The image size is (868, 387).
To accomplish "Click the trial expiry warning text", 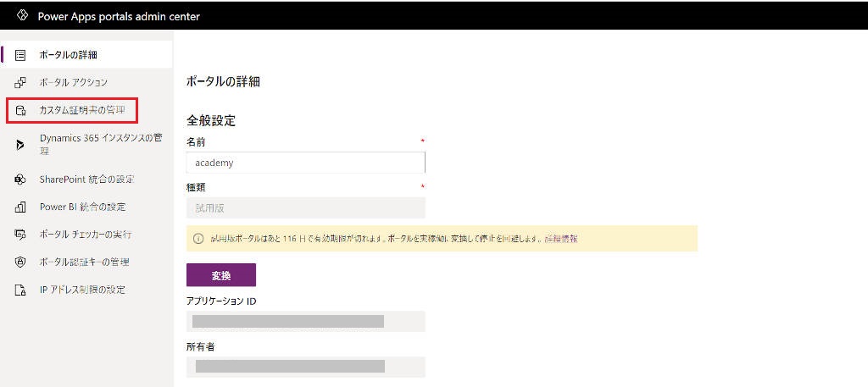I will coord(376,238).
